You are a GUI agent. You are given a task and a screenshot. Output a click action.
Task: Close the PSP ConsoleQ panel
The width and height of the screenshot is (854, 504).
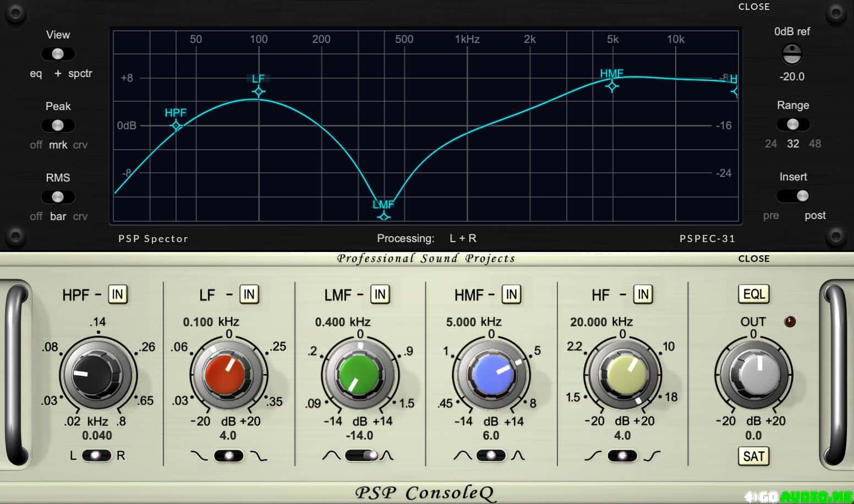point(754,259)
